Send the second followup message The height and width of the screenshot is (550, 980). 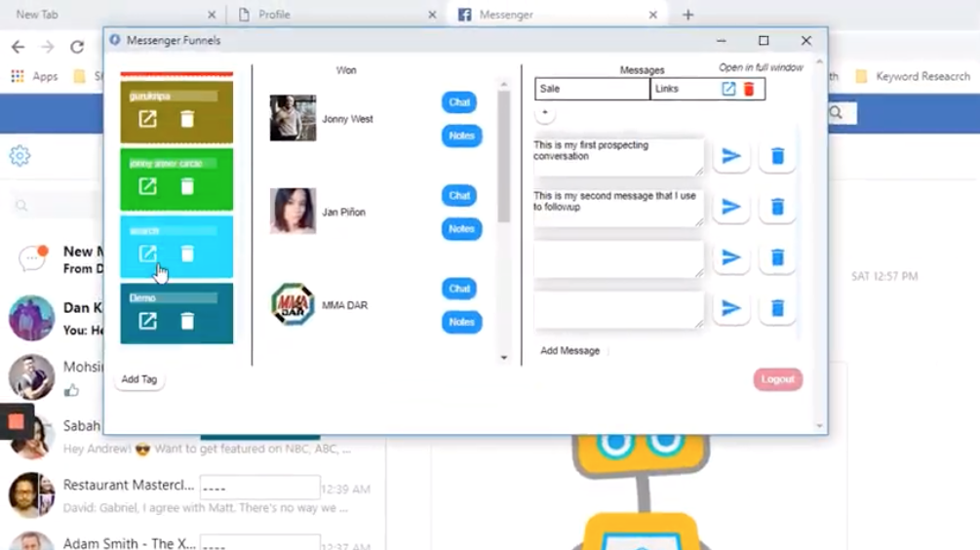730,207
